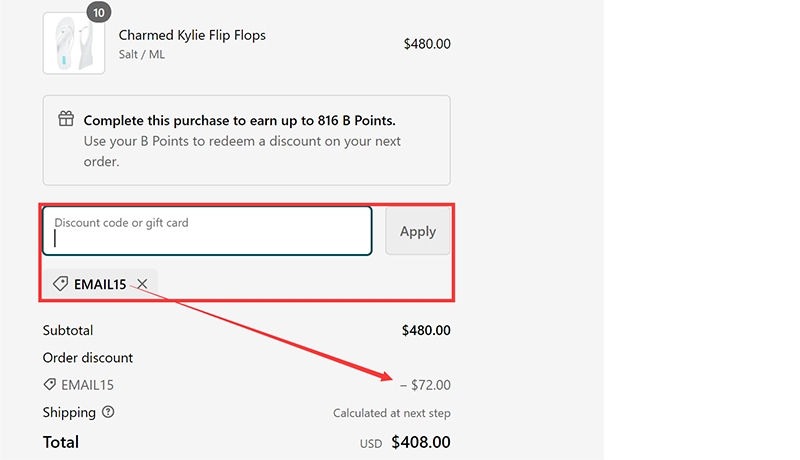Click the Charmed Kylie Flip Flops title
The height and width of the screenshot is (460, 800).
pyautogui.click(x=192, y=35)
